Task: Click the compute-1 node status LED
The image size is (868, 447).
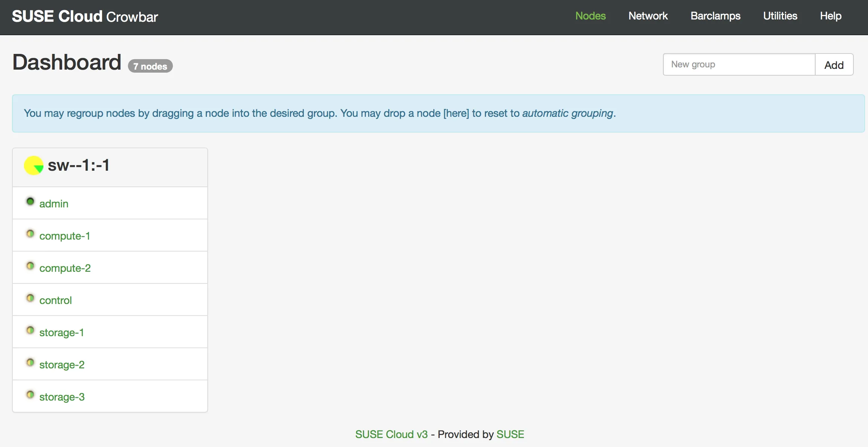Action: 30,234
